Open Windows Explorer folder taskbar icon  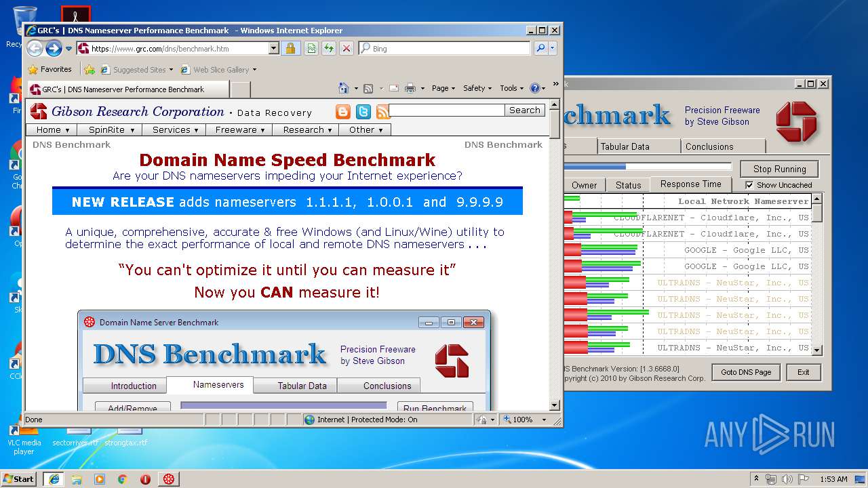pyautogui.click(x=77, y=479)
